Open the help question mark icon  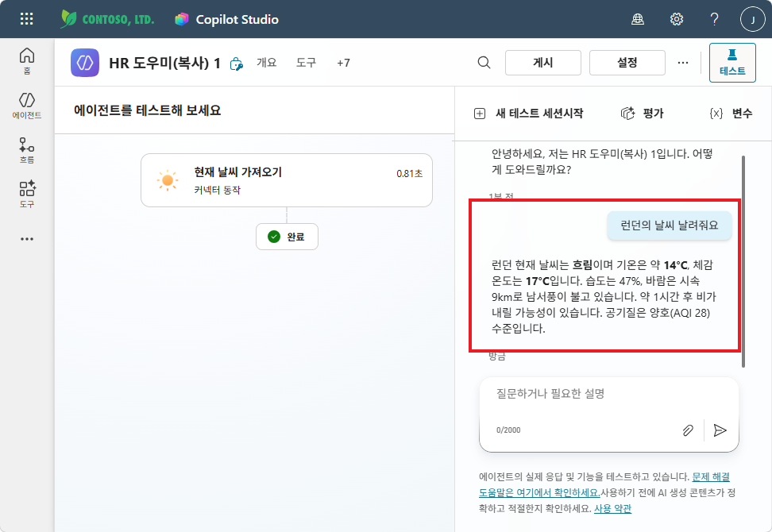tap(714, 19)
